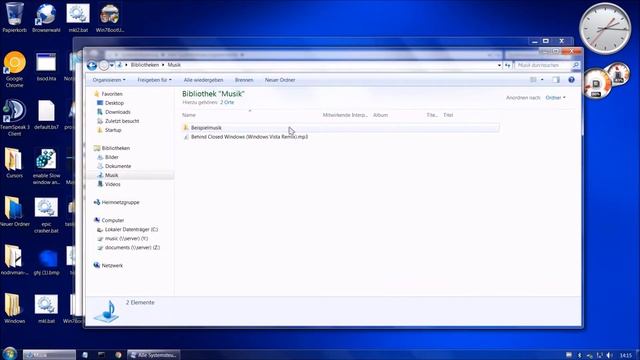Select the mkl.bat desktop file

[x=46, y=308]
